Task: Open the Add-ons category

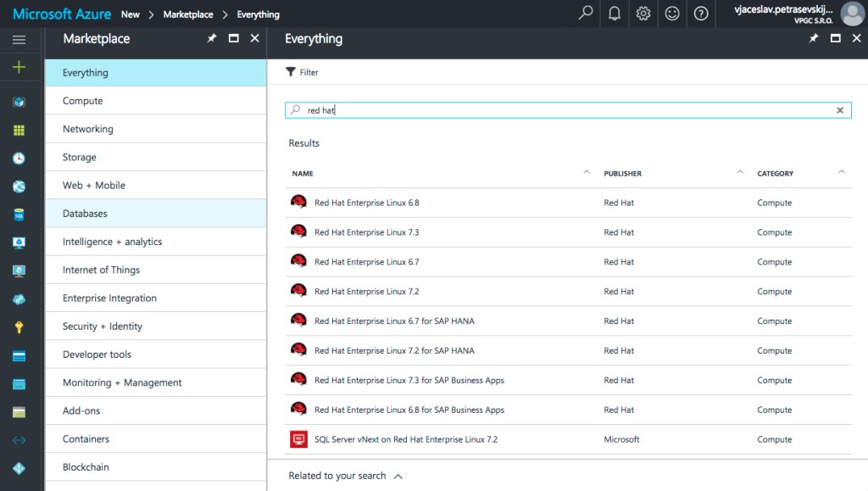Action: click(156, 410)
